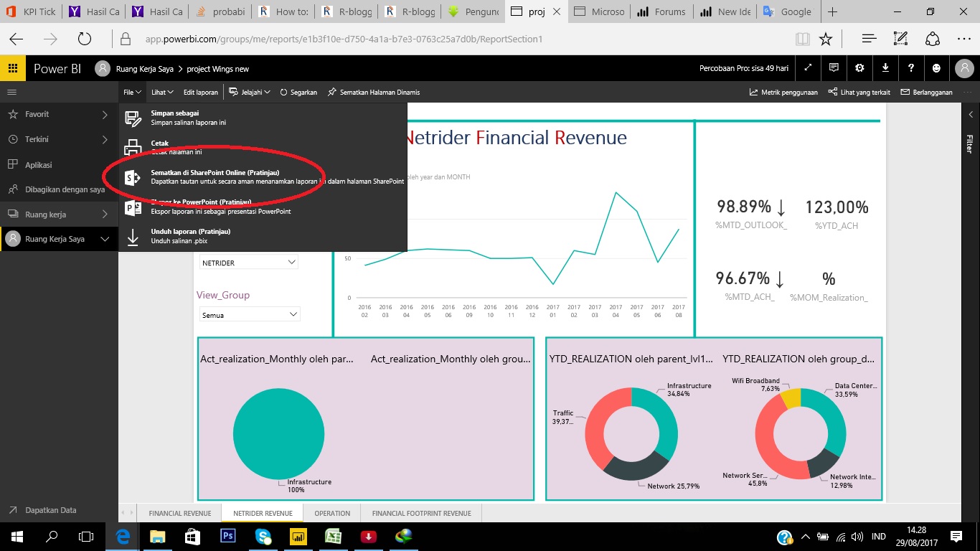The height and width of the screenshot is (551, 980).
Task: Click the Simpan sebagai save icon
Action: point(133,118)
